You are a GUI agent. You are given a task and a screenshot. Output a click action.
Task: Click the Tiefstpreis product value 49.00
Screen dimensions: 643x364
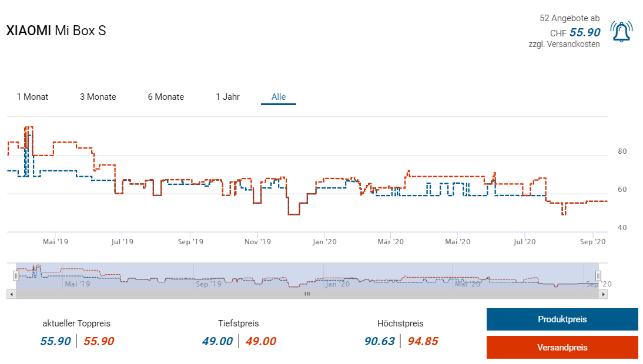point(217,341)
